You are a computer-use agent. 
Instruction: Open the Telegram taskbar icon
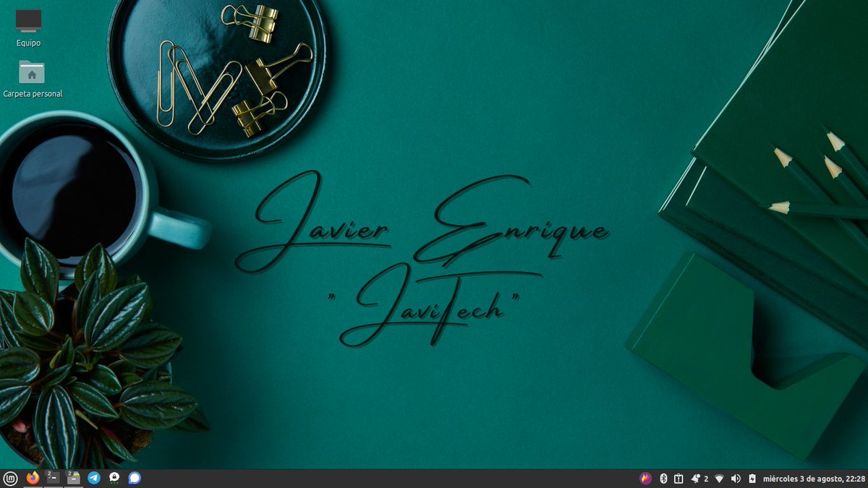click(93, 477)
